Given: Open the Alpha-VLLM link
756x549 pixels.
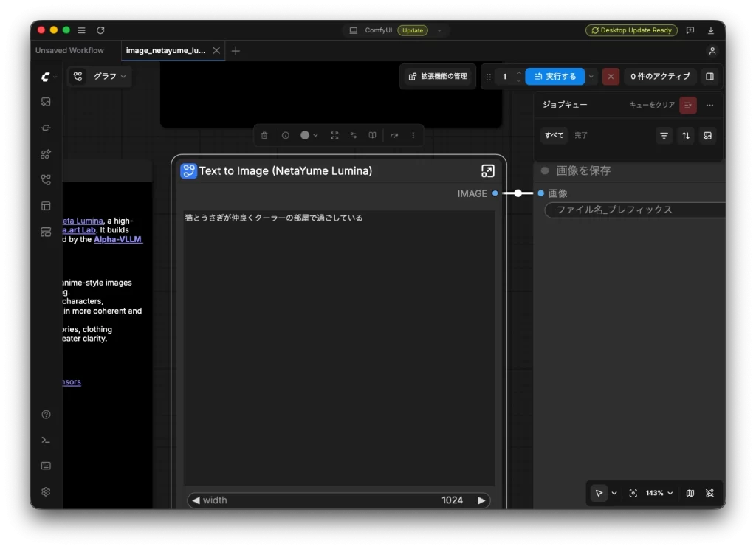Looking at the screenshot, I should [117, 239].
